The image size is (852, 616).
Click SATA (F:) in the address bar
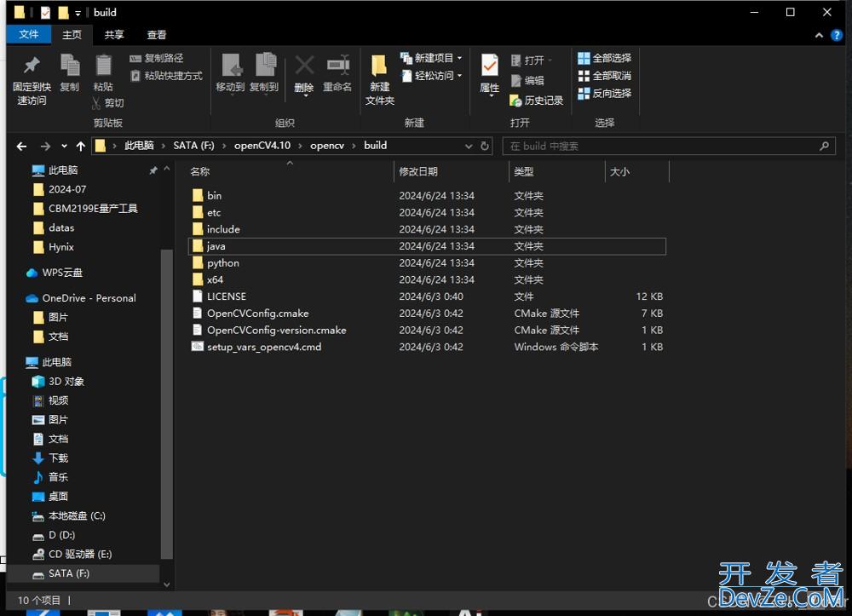coord(193,146)
